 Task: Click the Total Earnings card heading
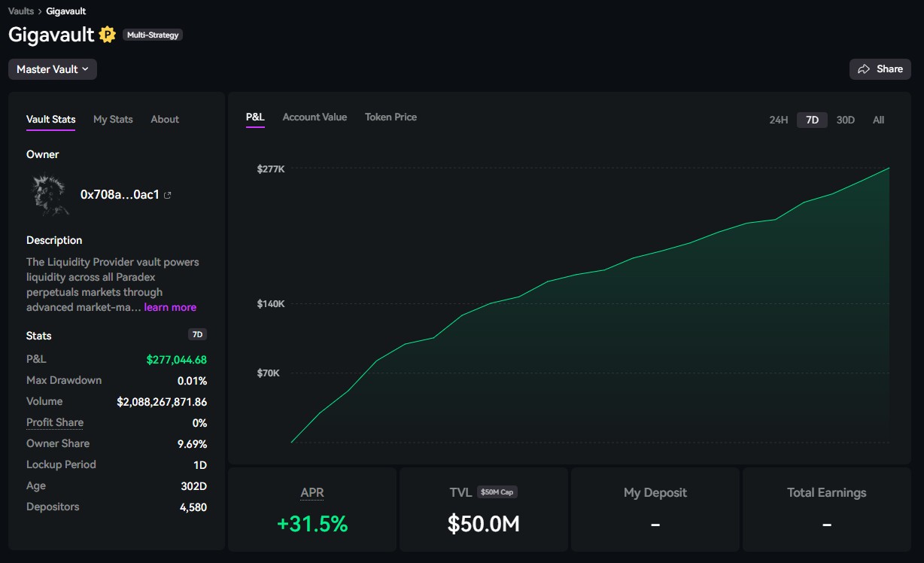827,492
